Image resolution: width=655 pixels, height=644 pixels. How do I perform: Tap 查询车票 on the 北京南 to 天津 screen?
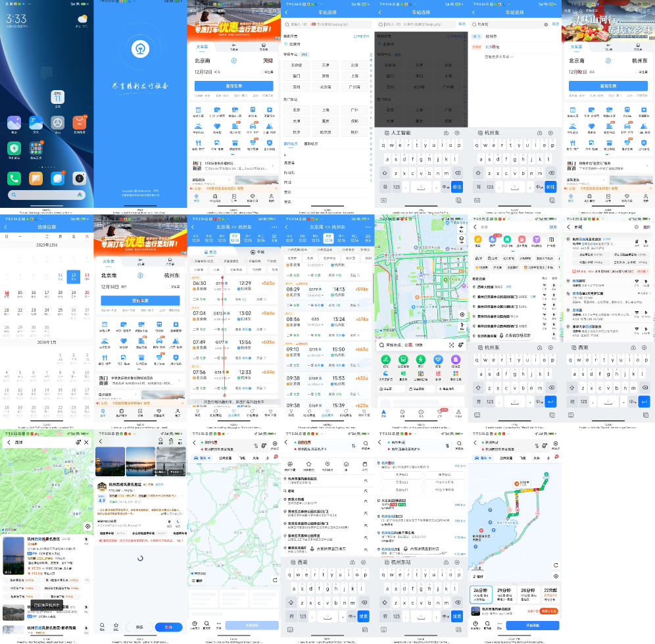click(234, 86)
